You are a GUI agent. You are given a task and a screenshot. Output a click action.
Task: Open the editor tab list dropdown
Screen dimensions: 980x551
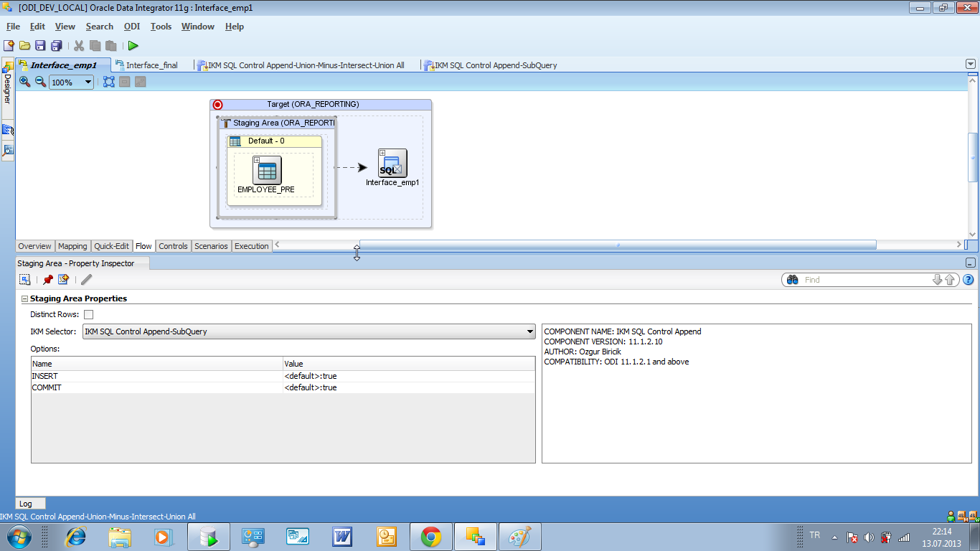pyautogui.click(x=971, y=65)
